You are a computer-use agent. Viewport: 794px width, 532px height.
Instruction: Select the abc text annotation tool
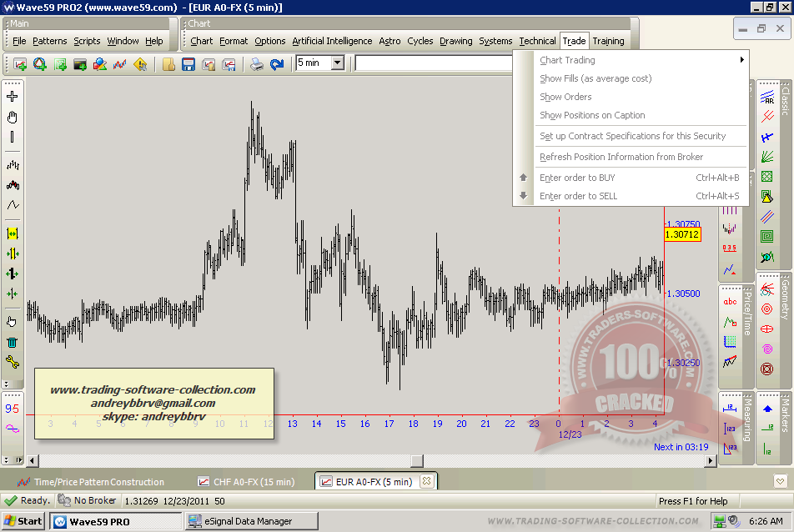click(x=730, y=302)
